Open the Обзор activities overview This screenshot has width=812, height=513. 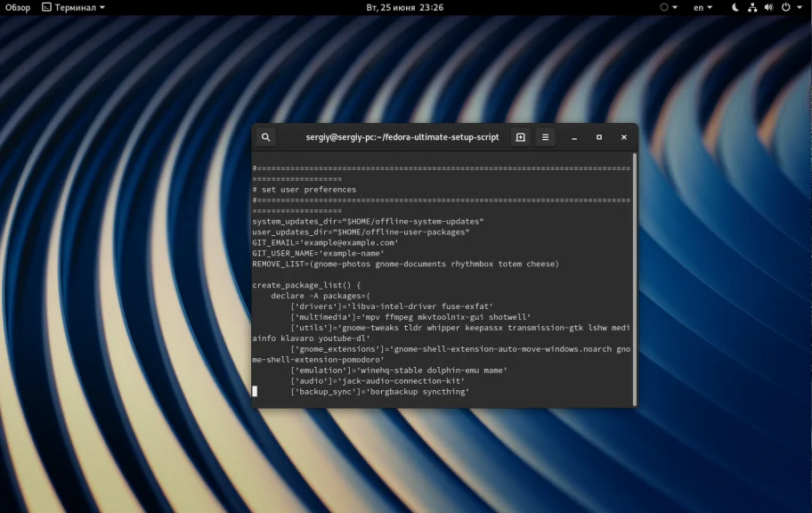pos(18,7)
